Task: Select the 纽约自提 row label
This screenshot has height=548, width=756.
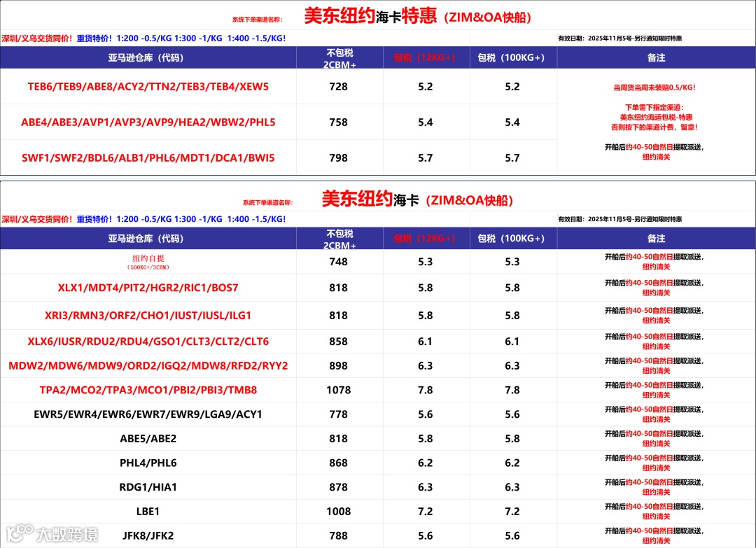Action: pos(148,262)
